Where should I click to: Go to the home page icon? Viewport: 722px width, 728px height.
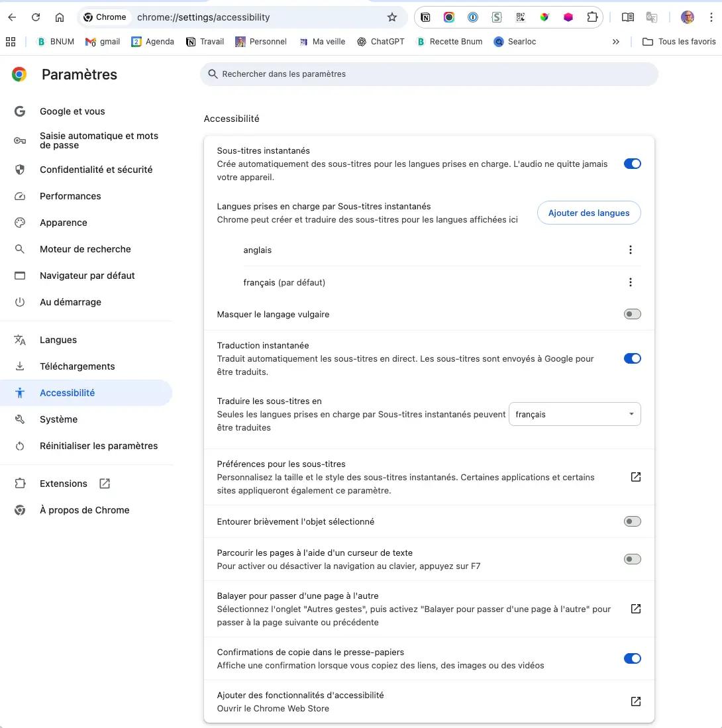pyautogui.click(x=60, y=17)
